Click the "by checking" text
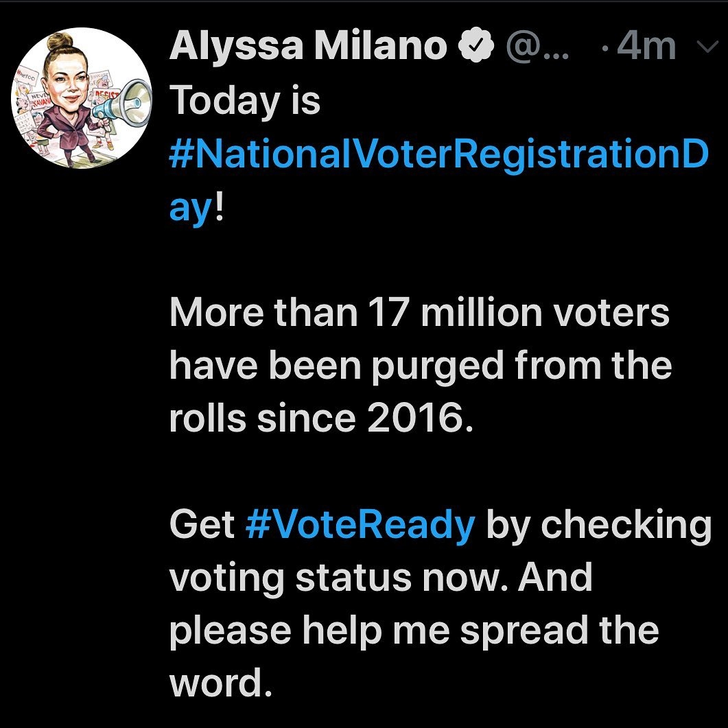Viewport: 728px width, 728px height. click(599, 526)
